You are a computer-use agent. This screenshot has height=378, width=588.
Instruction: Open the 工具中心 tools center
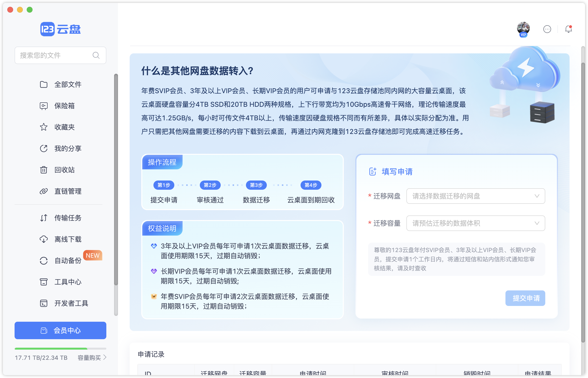[68, 282]
